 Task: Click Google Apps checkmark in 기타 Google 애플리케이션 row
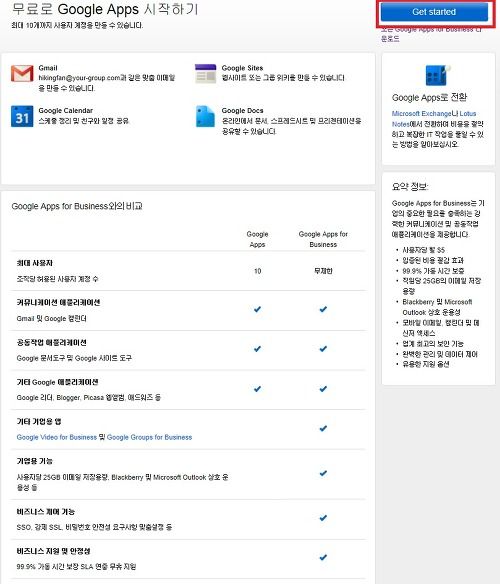click(257, 389)
